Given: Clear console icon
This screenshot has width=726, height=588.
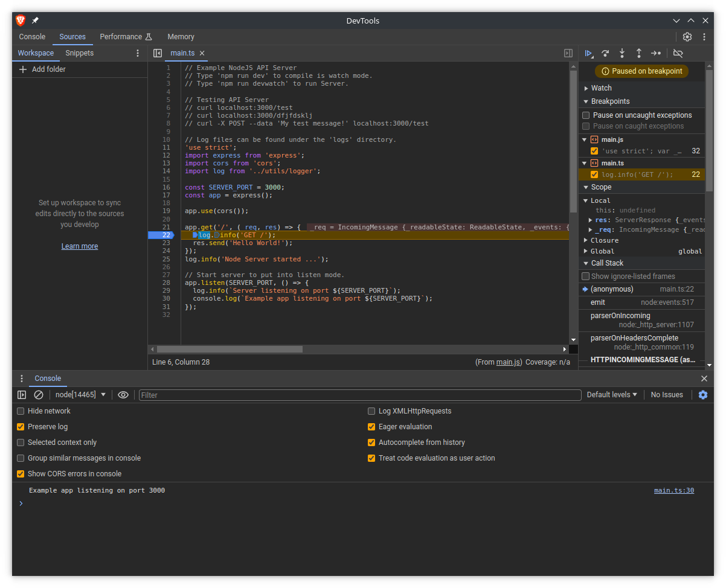Looking at the screenshot, I should pos(39,395).
